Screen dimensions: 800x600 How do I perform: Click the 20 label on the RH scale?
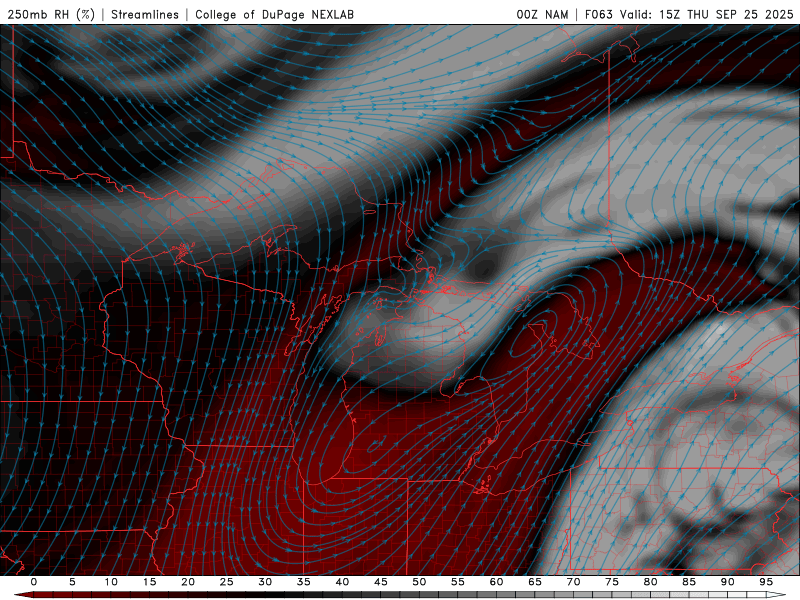tap(188, 582)
